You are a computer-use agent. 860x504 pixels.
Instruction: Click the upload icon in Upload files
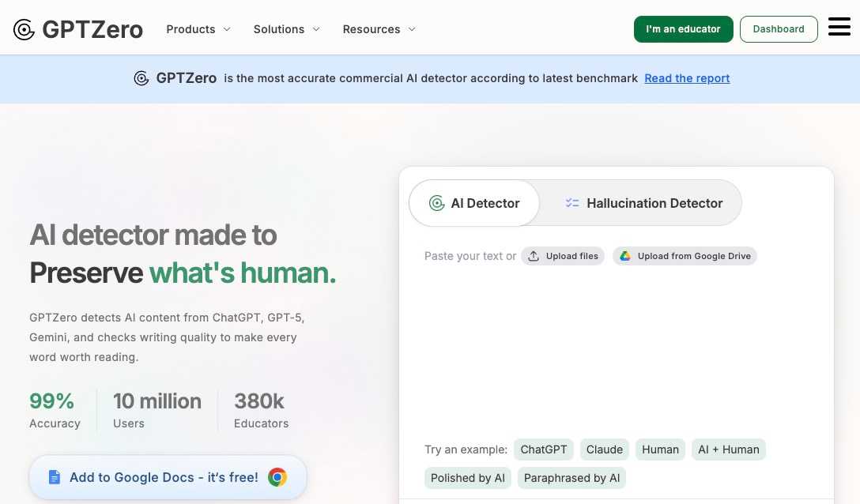[534, 256]
